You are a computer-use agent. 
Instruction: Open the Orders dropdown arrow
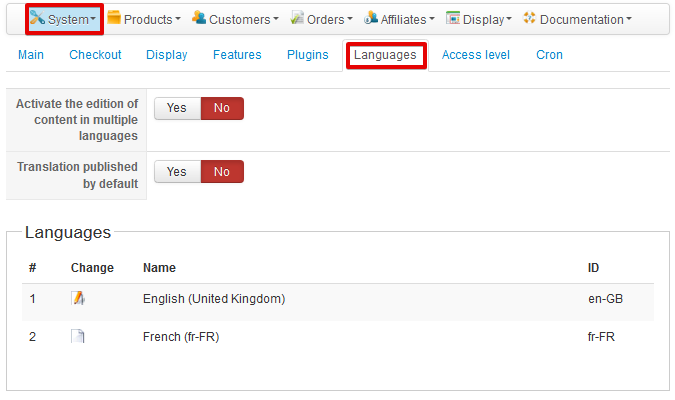[x=350, y=19]
